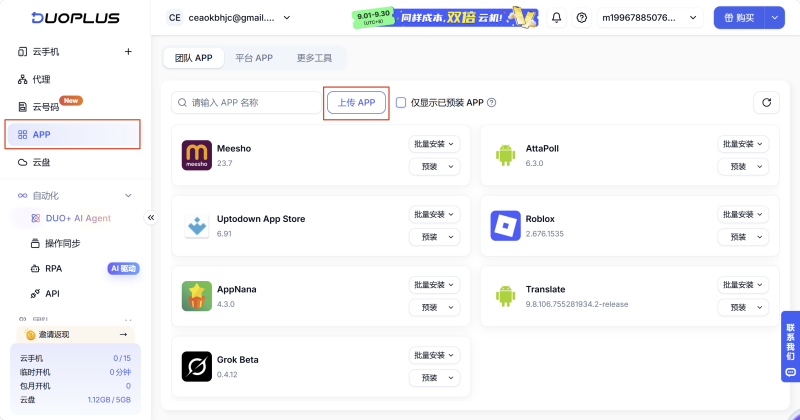Open the m19967885076 account dropdown
The image size is (800, 420).
click(649, 18)
